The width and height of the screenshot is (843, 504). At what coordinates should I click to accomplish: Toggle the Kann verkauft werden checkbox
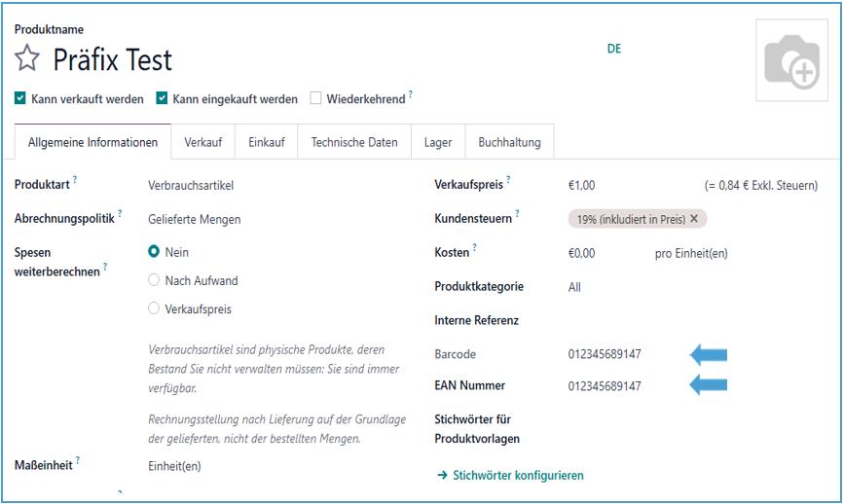[x=20, y=98]
